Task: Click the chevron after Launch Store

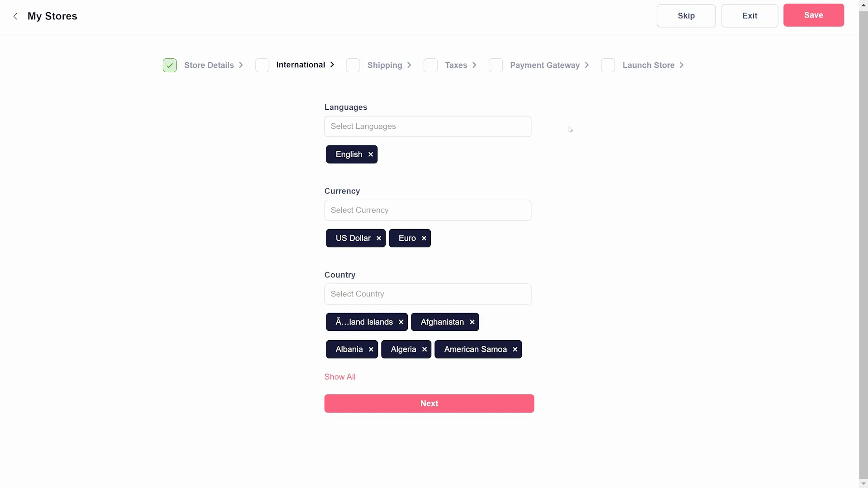Action: pyautogui.click(x=682, y=65)
